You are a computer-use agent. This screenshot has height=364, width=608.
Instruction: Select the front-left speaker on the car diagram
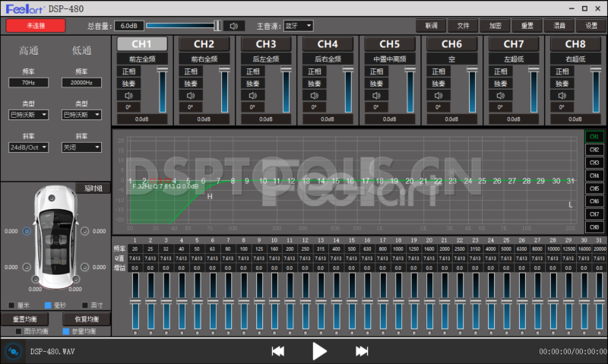27,232
